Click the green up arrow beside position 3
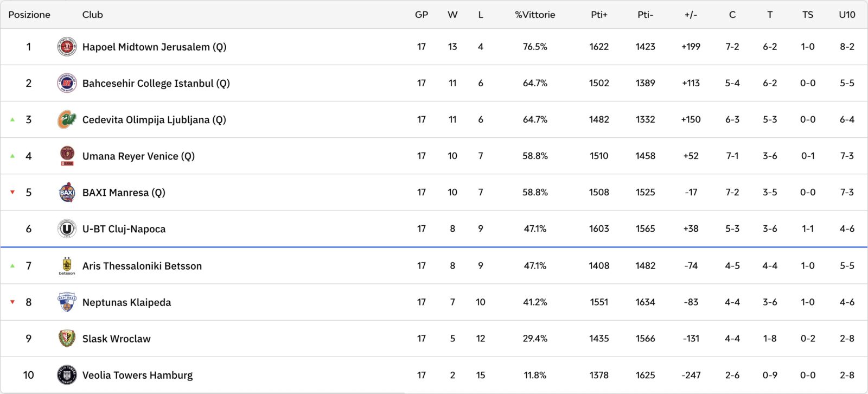This screenshot has height=394, width=868. tap(12, 119)
